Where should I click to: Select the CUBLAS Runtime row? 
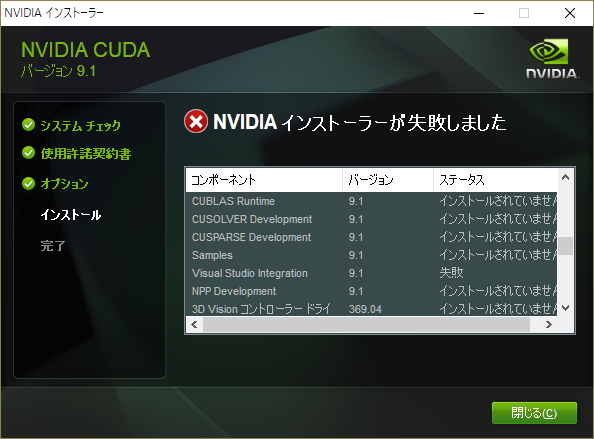coord(372,201)
